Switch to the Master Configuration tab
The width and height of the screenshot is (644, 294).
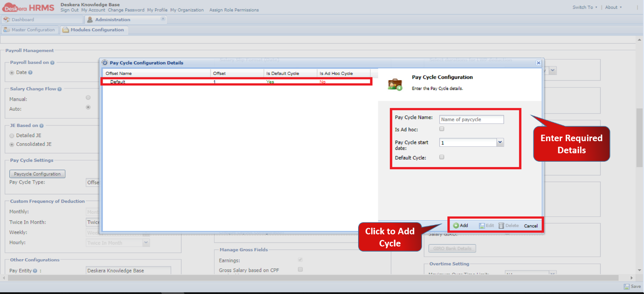coord(30,29)
